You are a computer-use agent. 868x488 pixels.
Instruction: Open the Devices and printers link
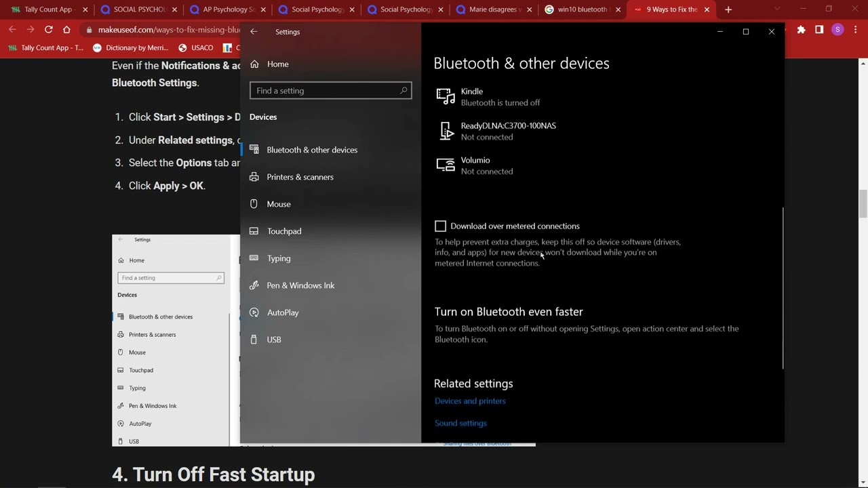point(470,401)
